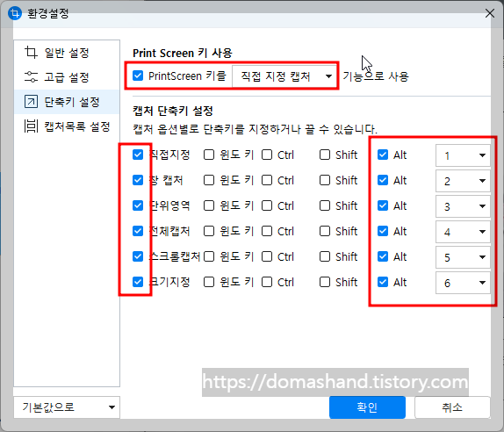
Task: Enable Ctrl for 창 캡처 row
Action: tap(267, 180)
